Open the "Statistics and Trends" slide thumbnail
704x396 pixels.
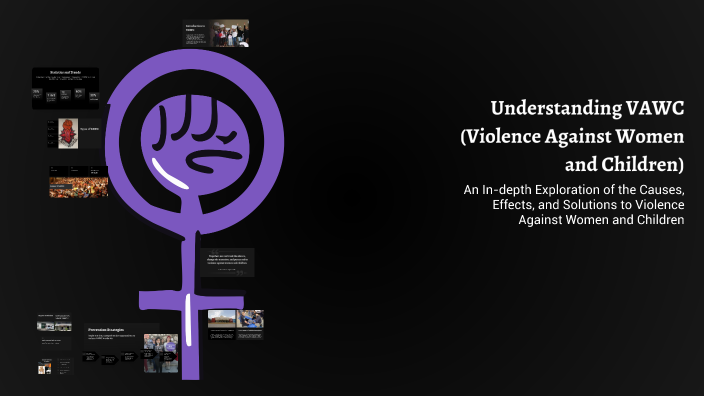coord(66,88)
